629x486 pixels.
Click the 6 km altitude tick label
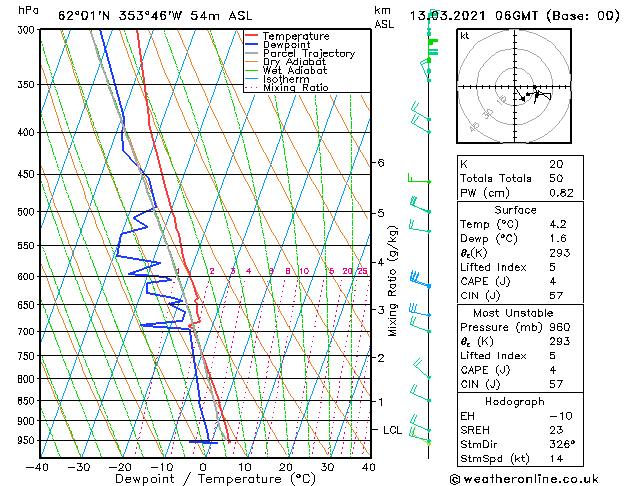click(381, 162)
